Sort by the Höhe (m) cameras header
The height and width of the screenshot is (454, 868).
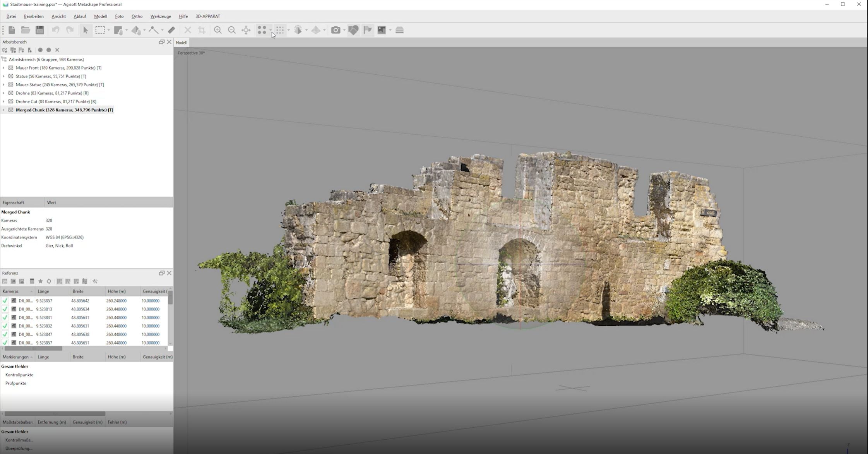(x=122, y=291)
